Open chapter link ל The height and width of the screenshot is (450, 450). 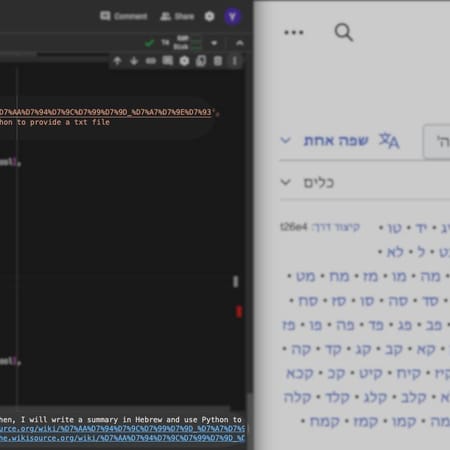pyautogui.click(x=421, y=252)
